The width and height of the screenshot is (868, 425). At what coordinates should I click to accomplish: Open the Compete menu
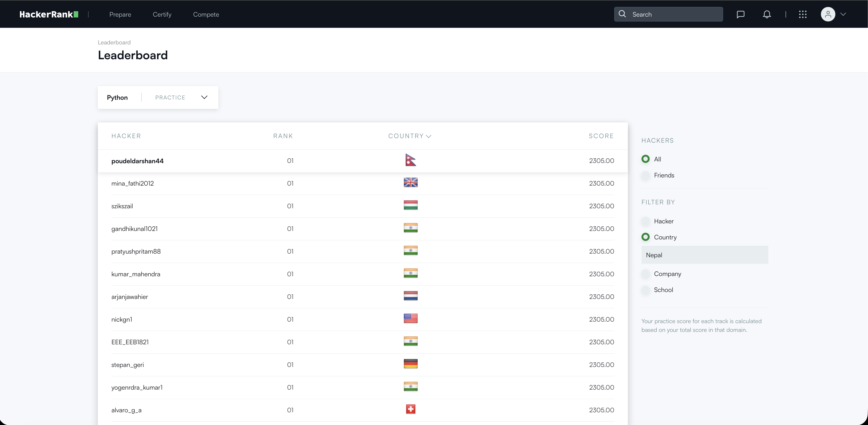(206, 15)
